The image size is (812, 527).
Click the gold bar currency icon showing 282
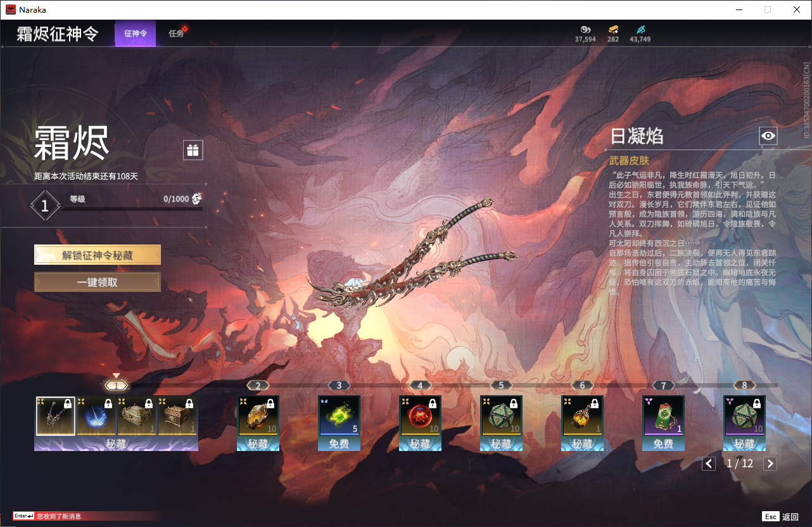(x=613, y=29)
